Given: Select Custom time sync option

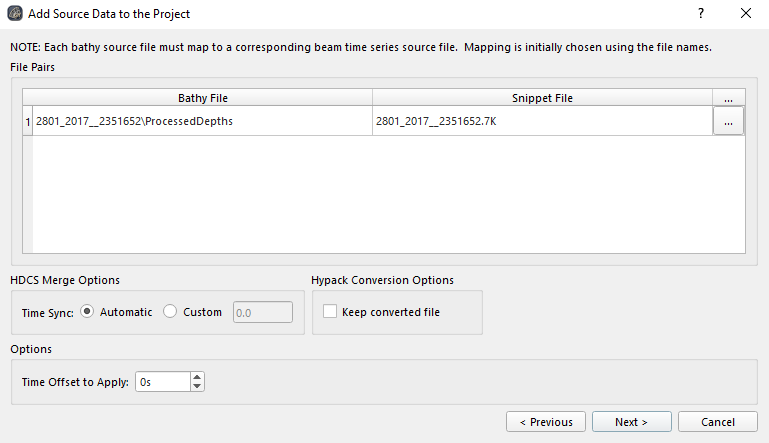Looking at the screenshot, I should (169, 312).
